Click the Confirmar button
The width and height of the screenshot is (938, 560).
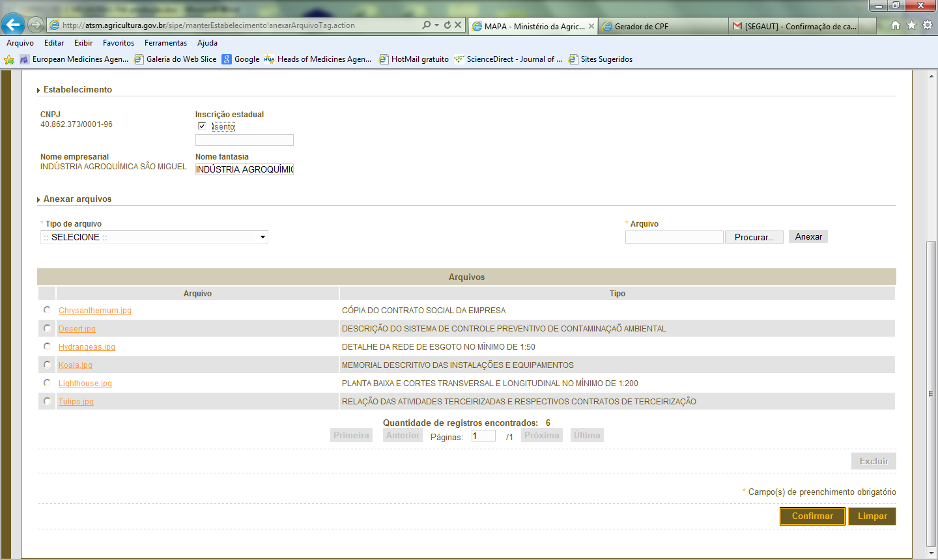click(x=812, y=516)
